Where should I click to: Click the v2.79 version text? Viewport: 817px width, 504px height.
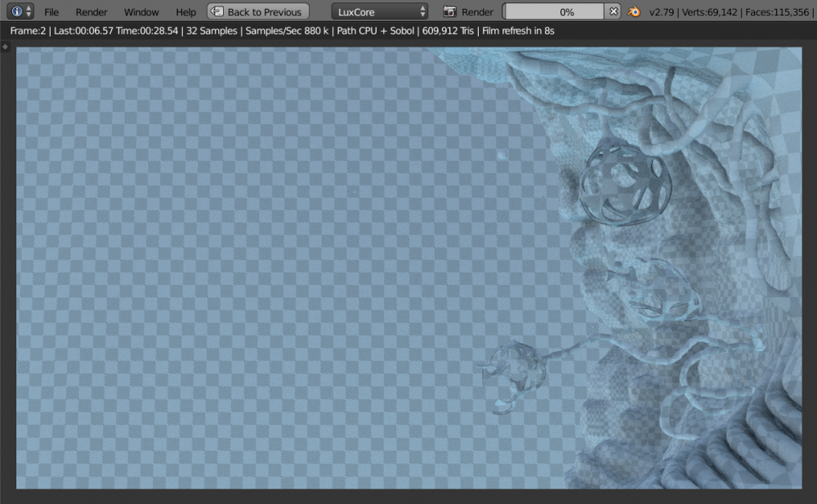coord(661,12)
